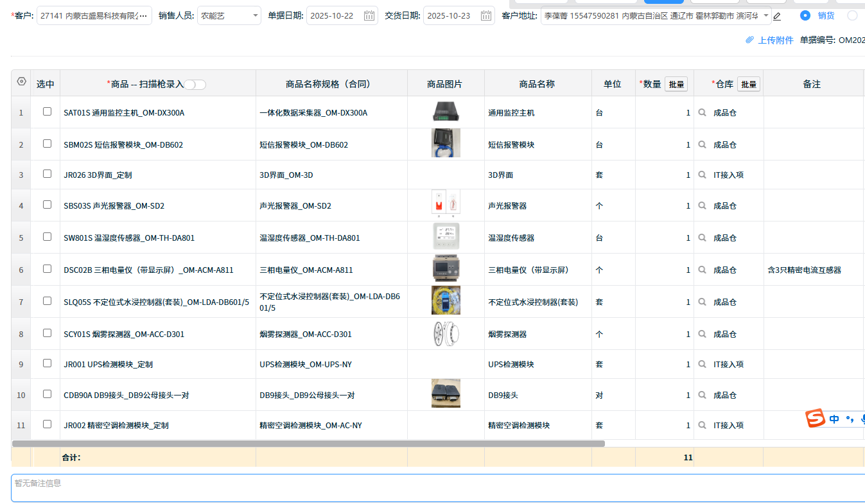Image resolution: width=865 pixels, height=504 pixels.
Task: Click warehouse search icon for 烟雾探测器 row
Action: 702,334
